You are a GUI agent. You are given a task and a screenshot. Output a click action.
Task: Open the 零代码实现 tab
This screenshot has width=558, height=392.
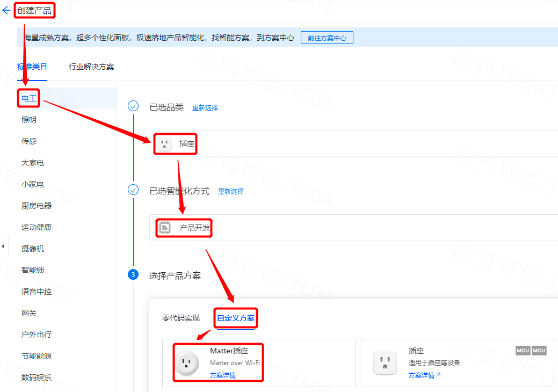(x=181, y=318)
